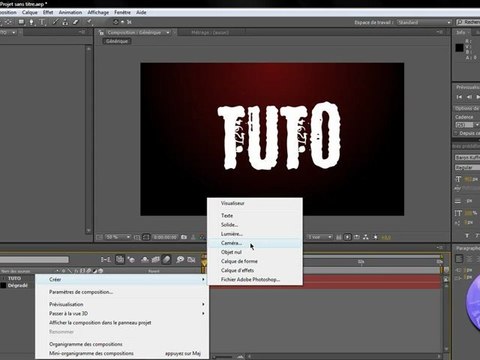
Task: Select left-align paragraph button
Action: [x=459, y=259]
